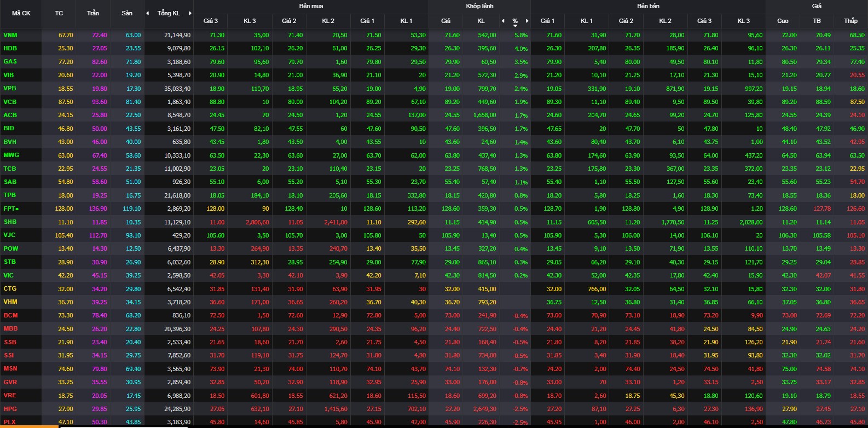Viewport: 868px width, 428px height.
Task: Sort by the % change column header
Action: click(515, 21)
